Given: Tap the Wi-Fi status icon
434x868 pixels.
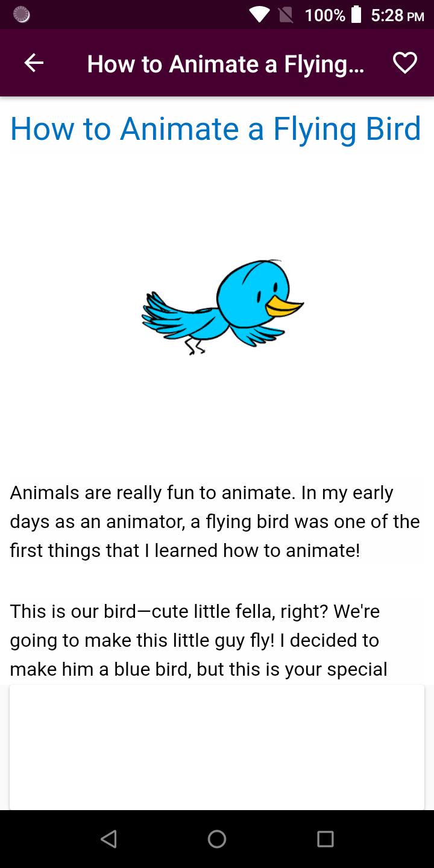Looking at the screenshot, I should pyautogui.click(x=260, y=15).
